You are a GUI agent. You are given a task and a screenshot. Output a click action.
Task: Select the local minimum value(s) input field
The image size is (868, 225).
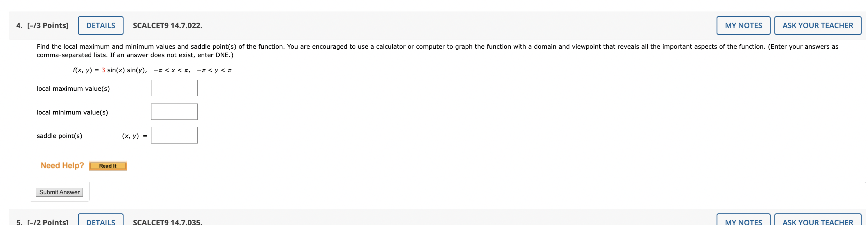[x=174, y=111]
